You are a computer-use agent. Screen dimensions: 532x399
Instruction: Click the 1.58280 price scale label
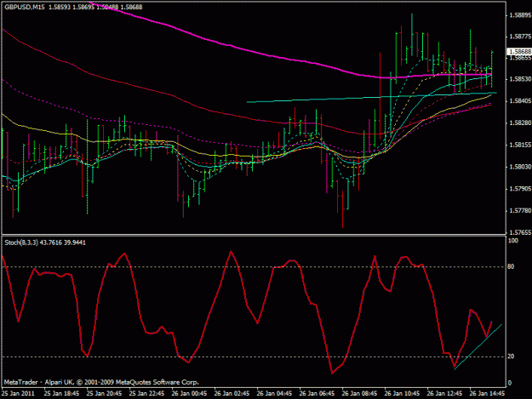click(520, 123)
